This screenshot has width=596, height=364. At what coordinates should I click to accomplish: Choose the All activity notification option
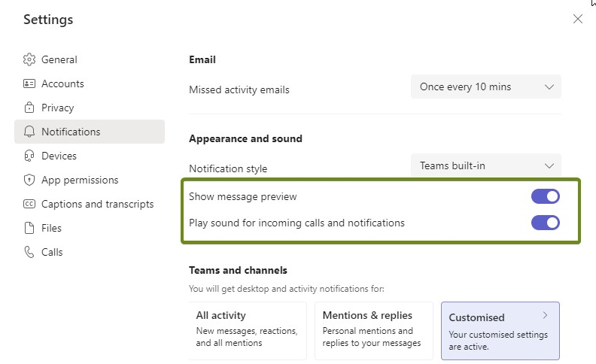(x=248, y=331)
